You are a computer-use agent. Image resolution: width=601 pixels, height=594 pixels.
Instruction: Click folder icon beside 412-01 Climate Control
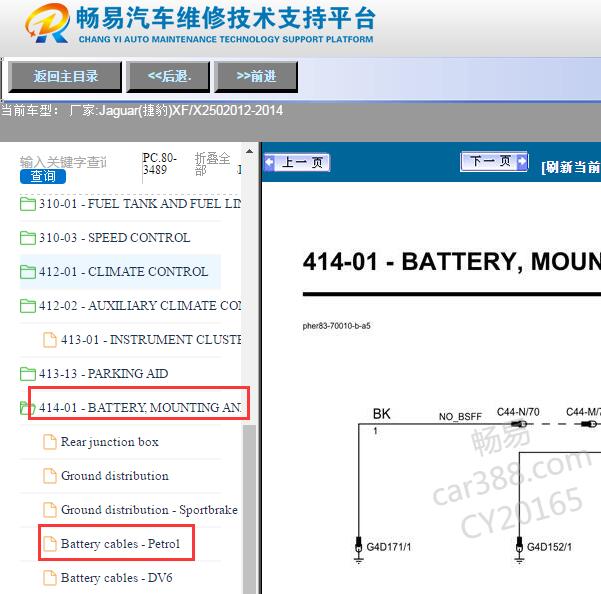[28, 272]
